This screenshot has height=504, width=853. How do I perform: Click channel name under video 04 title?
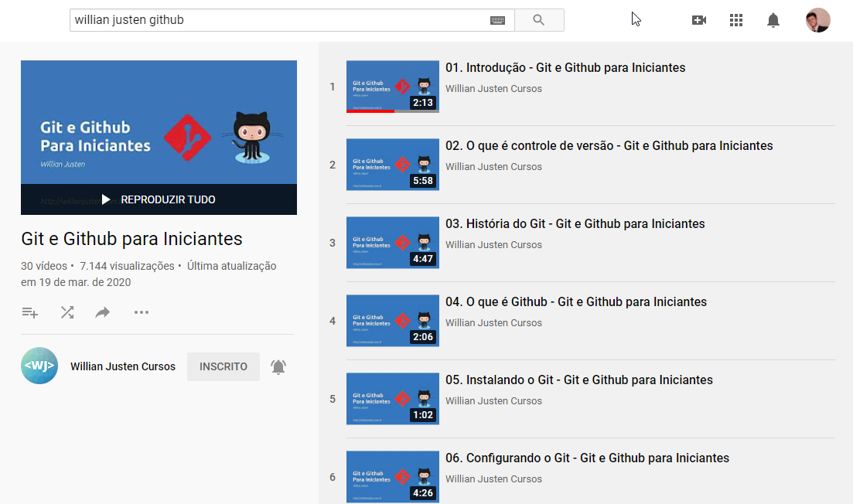tap(493, 323)
